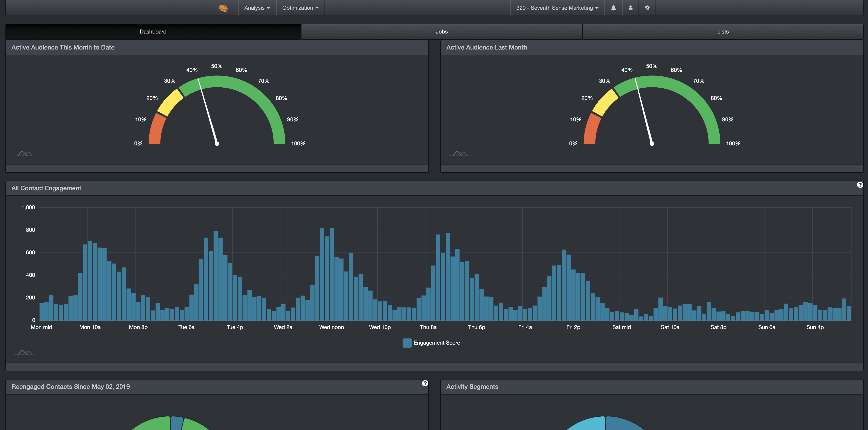Screen dimensions: 868x430
Task: Click the Fri 2p axis label
Action: [573, 327]
